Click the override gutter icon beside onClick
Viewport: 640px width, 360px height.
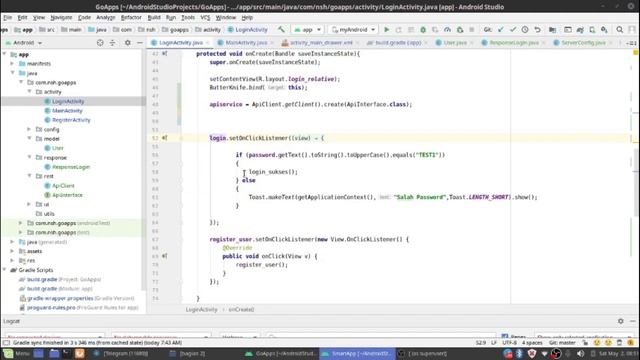(164, 256)
